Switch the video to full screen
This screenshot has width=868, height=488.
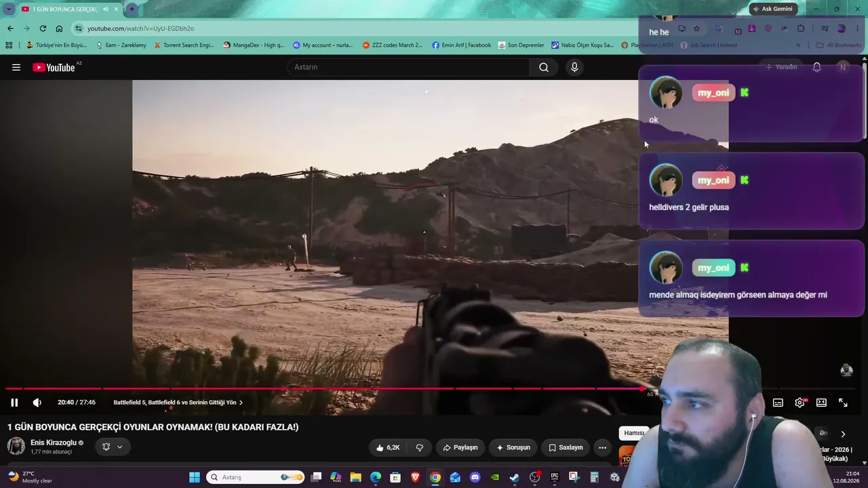[843, 403]
